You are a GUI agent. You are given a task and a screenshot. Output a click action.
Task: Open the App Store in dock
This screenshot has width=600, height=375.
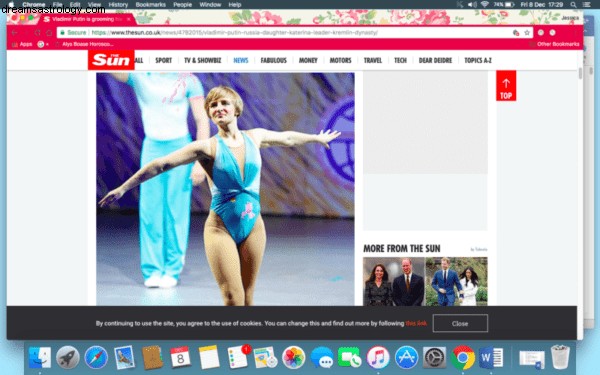click(406, 357)
